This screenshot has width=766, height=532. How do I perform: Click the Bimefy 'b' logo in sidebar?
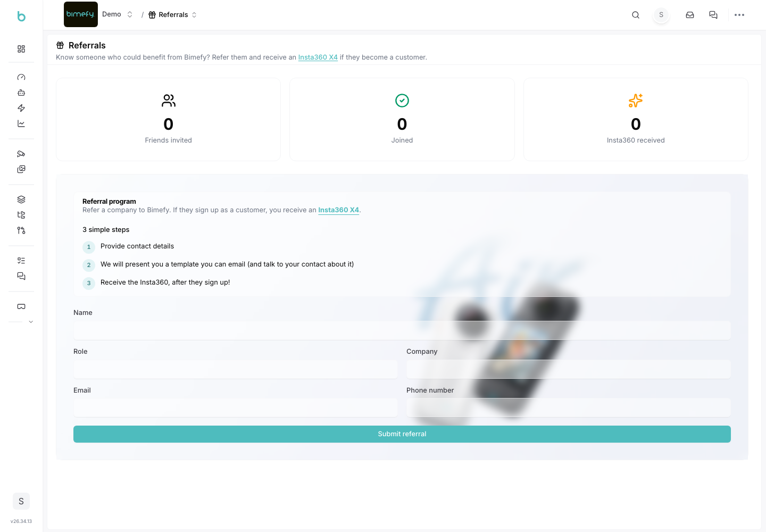pyautogui.click(x=21, y=16)
